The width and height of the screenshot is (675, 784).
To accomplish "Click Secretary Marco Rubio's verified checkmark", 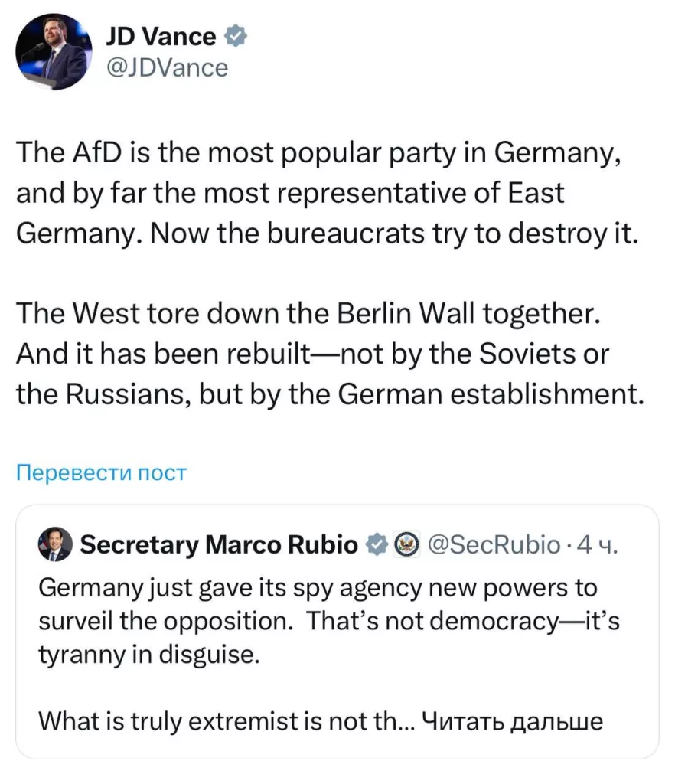I will 378,544.
